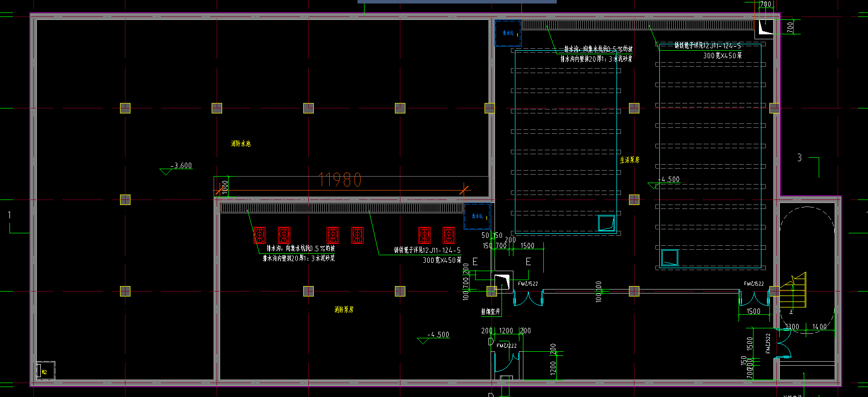
Task: Select the 1400 dimension near the stairwell
Action: tap(819, 327)
